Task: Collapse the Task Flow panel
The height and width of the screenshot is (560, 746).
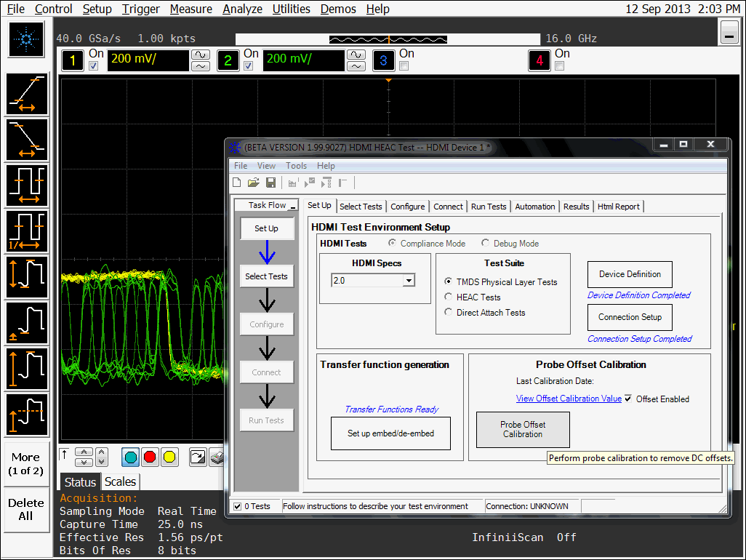Action: point(292,206)
